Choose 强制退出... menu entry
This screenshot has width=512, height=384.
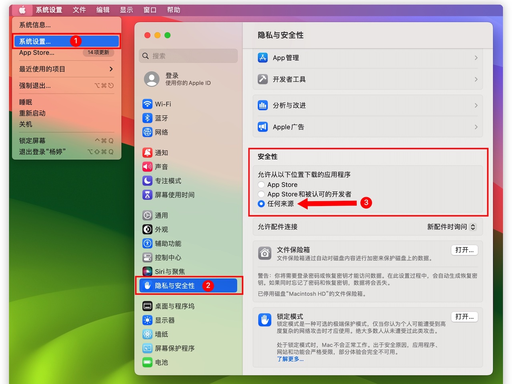(67, 86)
